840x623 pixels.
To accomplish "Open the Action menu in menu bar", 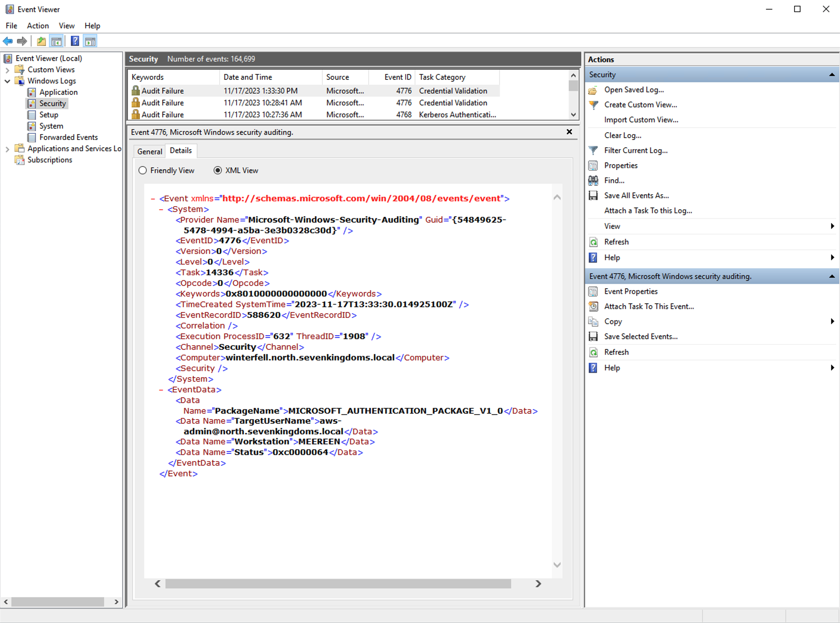I will pyautogui.click(x=37, y=25).
